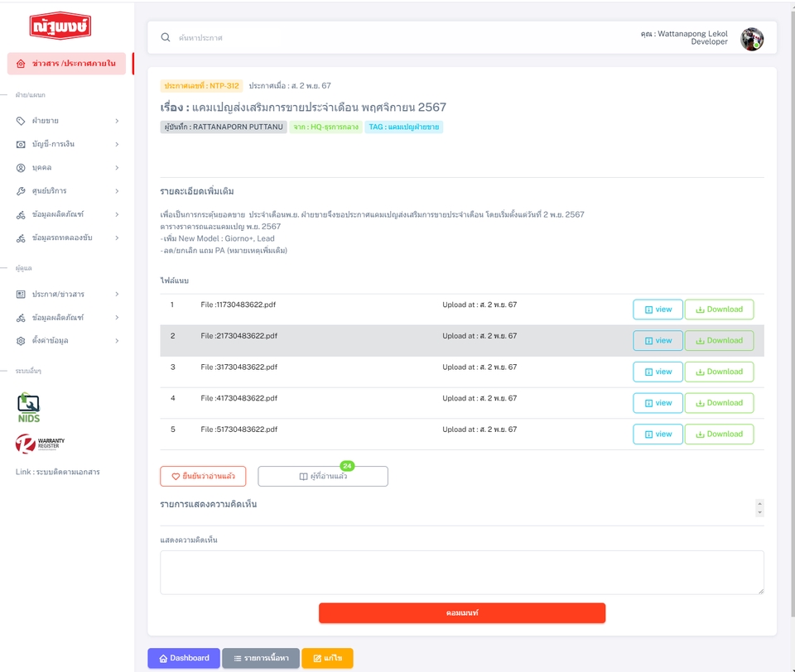The height and width of the screenshot is (672, 795).
Task: Open the บุคคล sidebar menu item
Action: click(67, 168)
